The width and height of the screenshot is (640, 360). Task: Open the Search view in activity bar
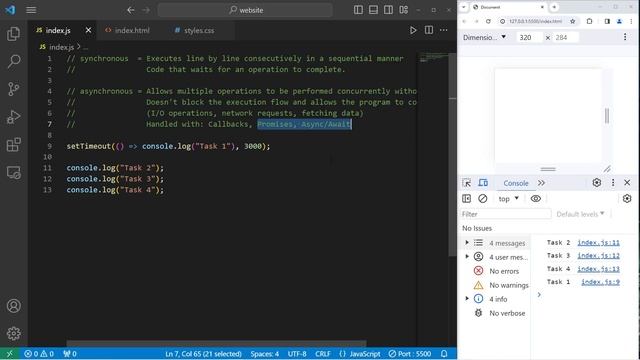coord(13,62)
